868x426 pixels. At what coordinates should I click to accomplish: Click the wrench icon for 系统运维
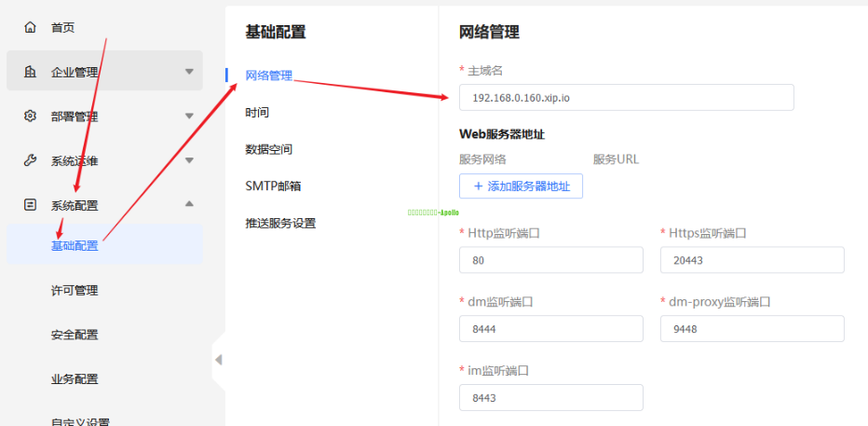[30, 160]
